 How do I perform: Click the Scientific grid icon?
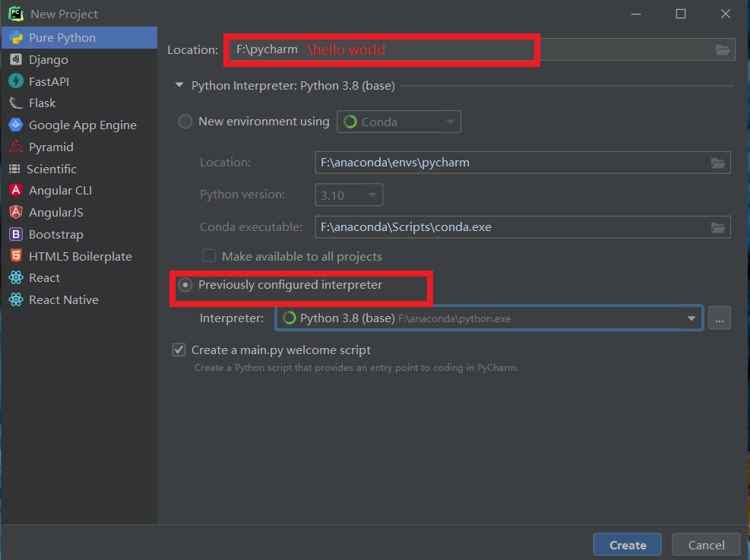coord(15,169)
